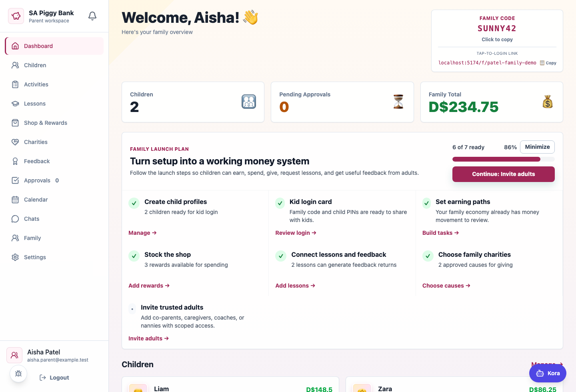Click the Activities clipboard icon
Image resolution: width=576 pixels, height=392 pixels.
click(15, 84)
